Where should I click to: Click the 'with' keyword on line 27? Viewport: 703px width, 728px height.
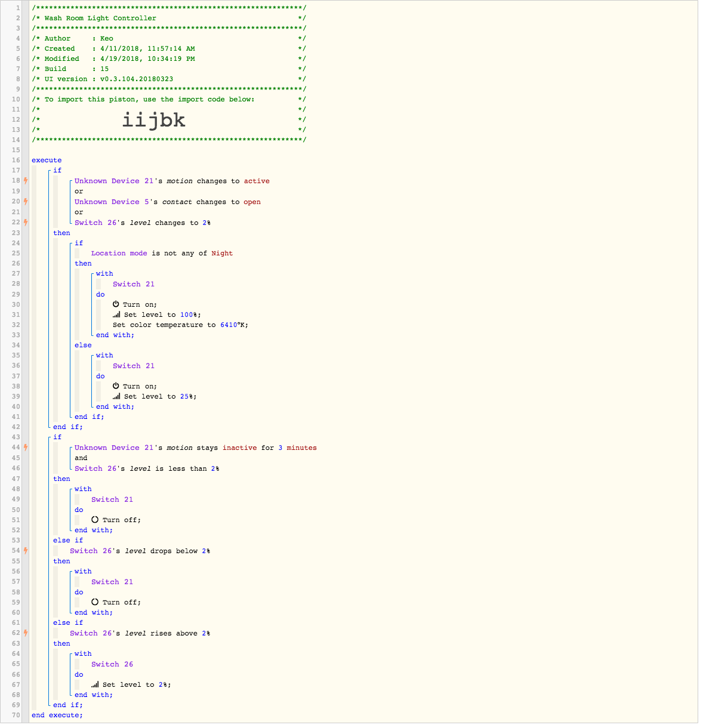[104, 273]
